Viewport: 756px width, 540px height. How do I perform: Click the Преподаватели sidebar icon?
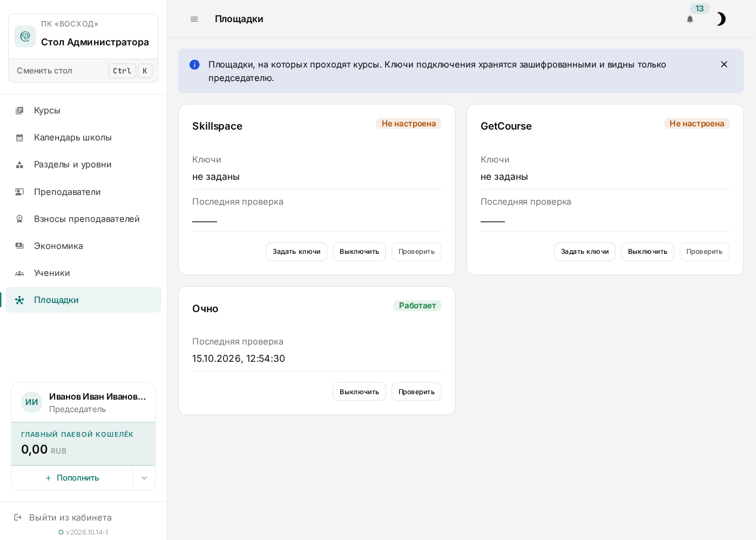coord(19,192)
